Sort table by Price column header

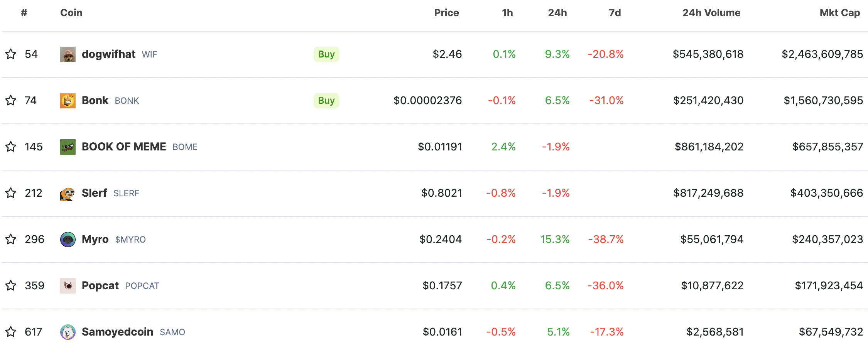coord(446,13)
